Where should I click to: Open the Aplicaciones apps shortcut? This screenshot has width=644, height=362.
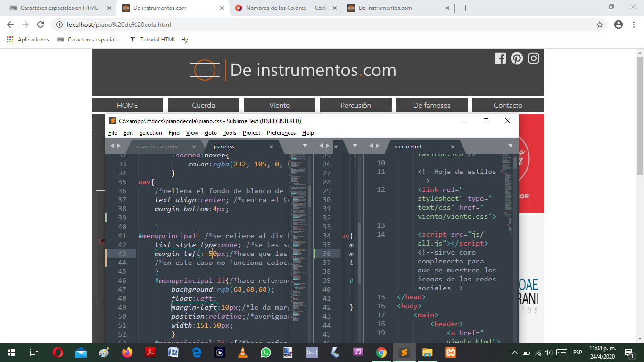[28, 40]
